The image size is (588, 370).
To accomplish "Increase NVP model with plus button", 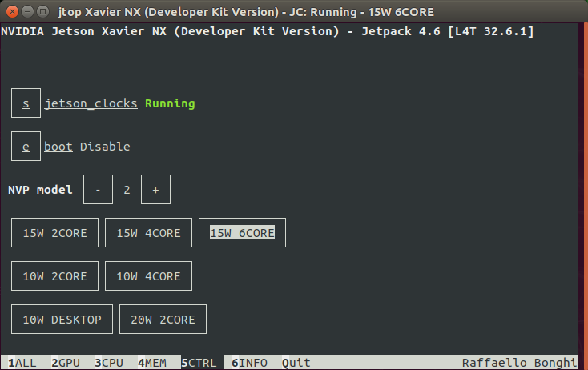I will coord(155,190).
